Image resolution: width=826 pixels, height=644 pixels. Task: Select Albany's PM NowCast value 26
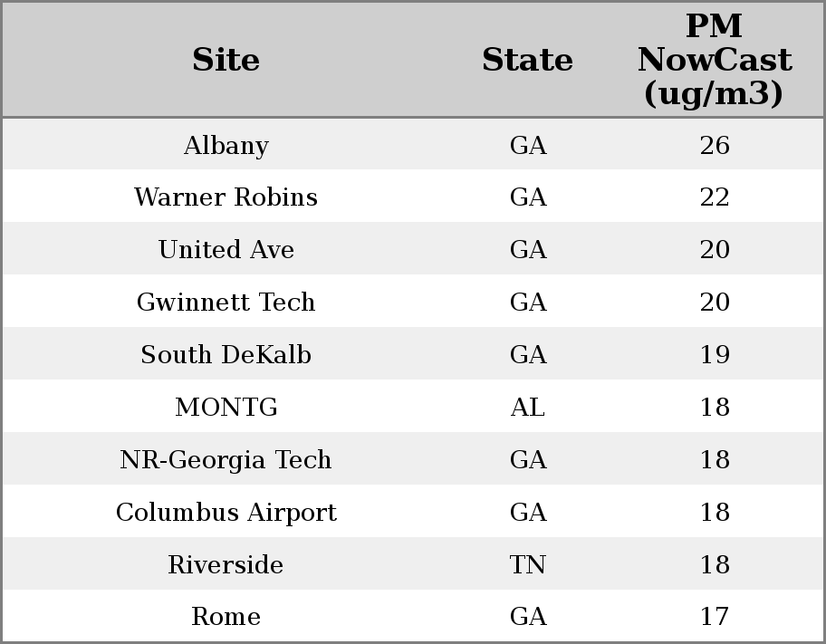point(714,145)
